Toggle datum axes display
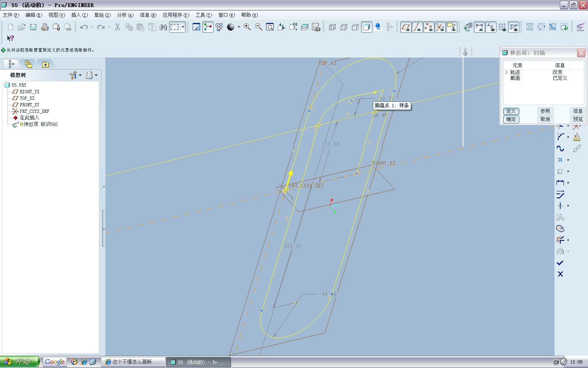588x368 pixels. point(417,27)
